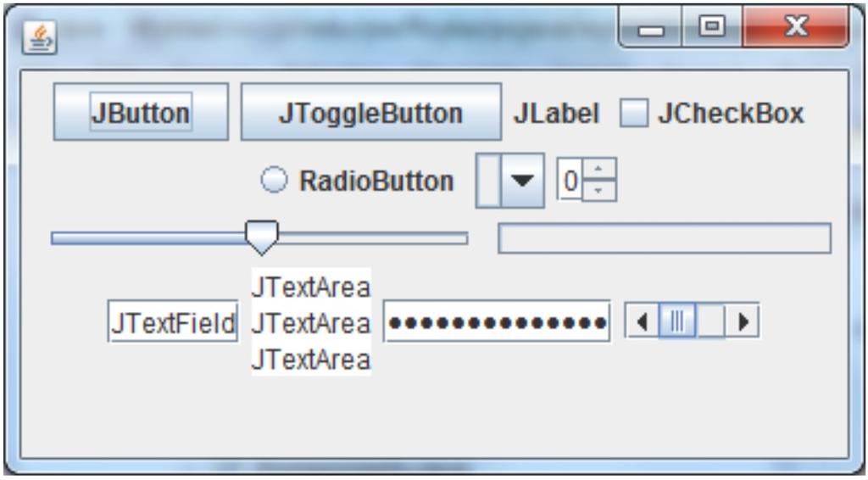This screenshot has width=868, height=480.
Task: Decrease spinner value with down arrow
Action: tap(598, 191)
